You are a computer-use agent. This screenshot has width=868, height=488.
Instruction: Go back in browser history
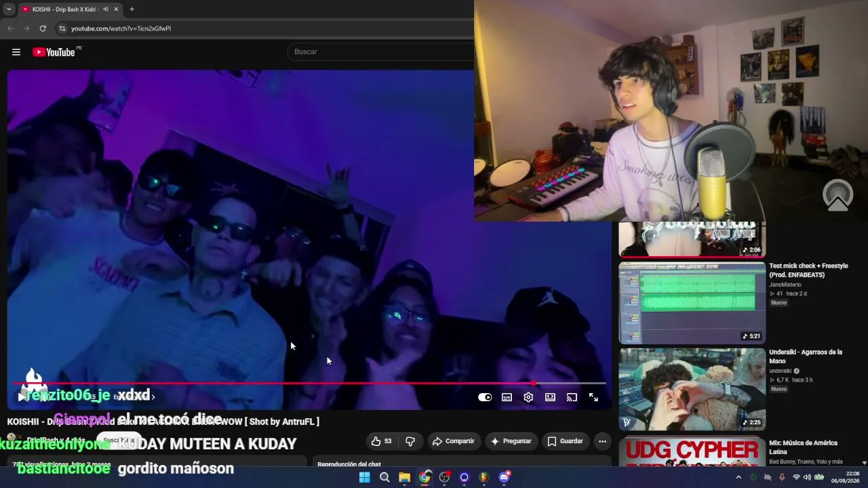[x=10, y=28]
